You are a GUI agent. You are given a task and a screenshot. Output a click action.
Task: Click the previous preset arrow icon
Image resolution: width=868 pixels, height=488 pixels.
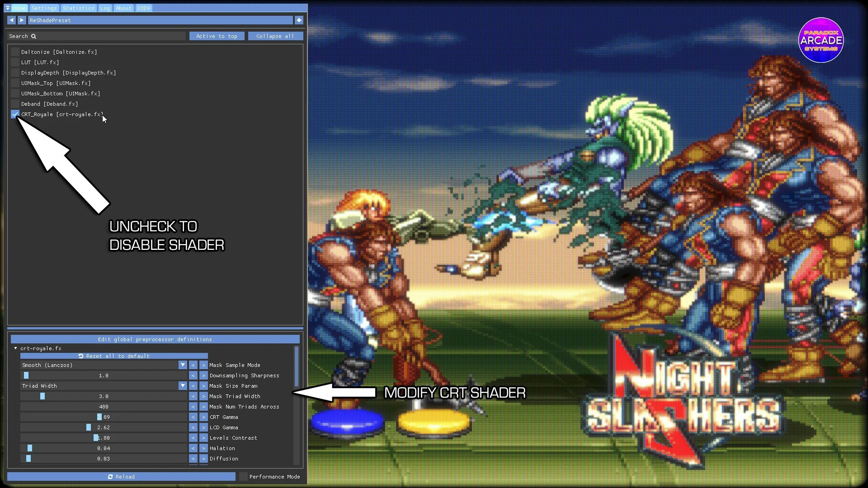(11, 20)
